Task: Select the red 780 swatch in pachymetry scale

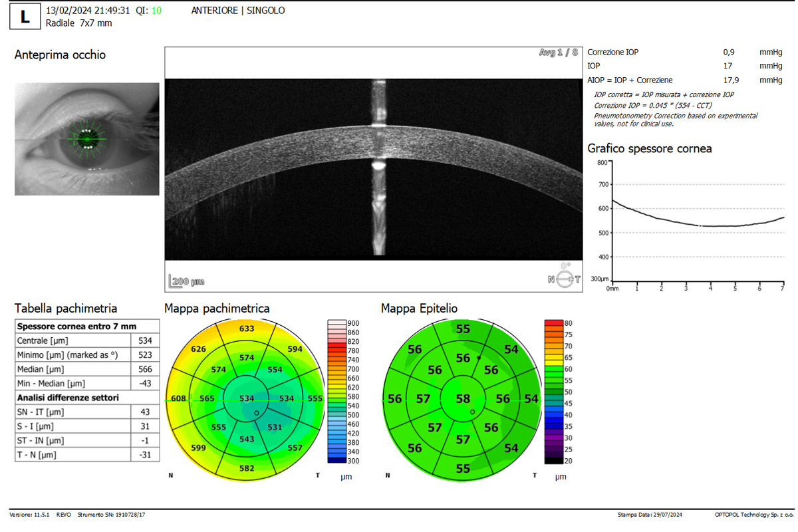Action: tap(336, 350)
